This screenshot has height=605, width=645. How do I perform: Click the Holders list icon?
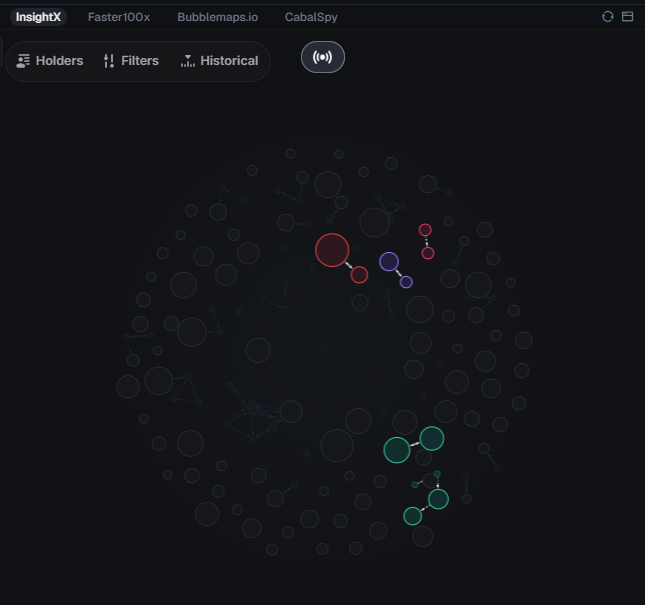point(23,61)
